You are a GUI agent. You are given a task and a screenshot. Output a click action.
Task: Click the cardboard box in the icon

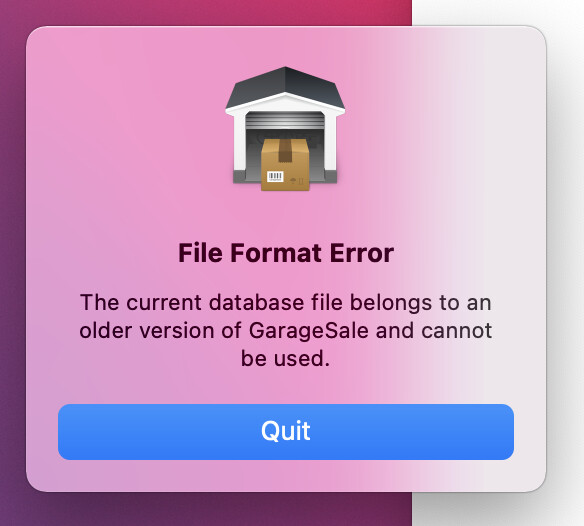(x=285, y=165)
